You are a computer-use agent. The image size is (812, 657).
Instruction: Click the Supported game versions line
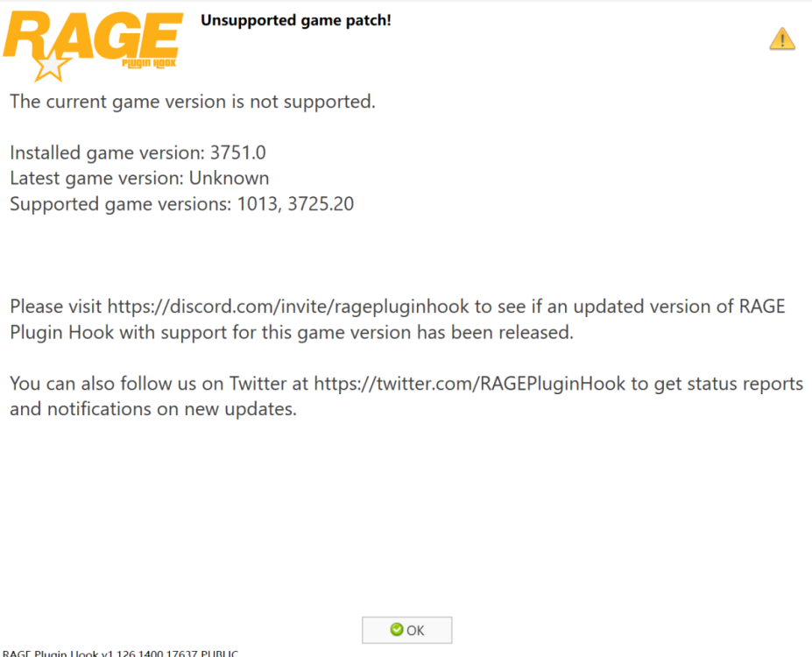click(182, 204)
